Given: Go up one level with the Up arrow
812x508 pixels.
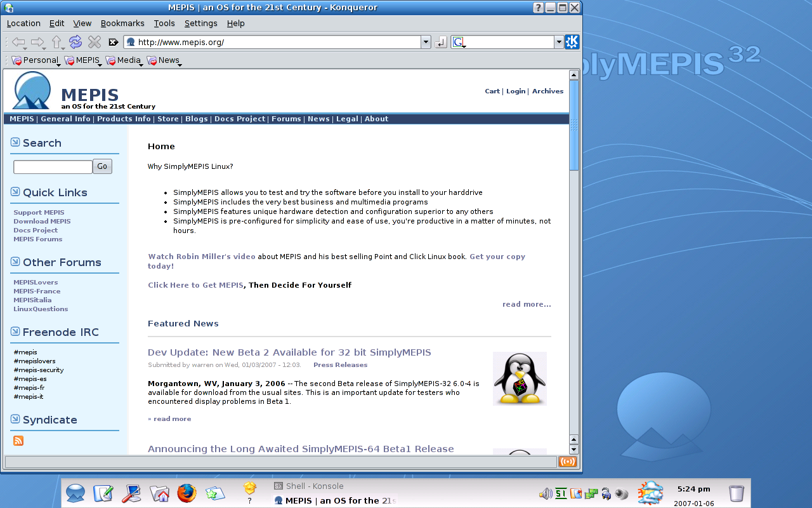Looking at the screenshot, I should coord(57,42).
